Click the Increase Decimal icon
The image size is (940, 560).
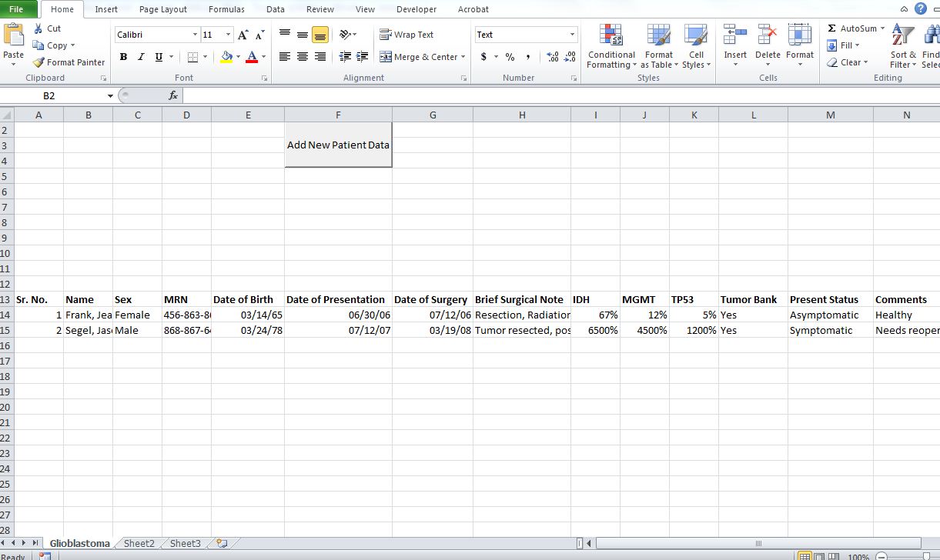pyautogui.click(x=552, y=57)
